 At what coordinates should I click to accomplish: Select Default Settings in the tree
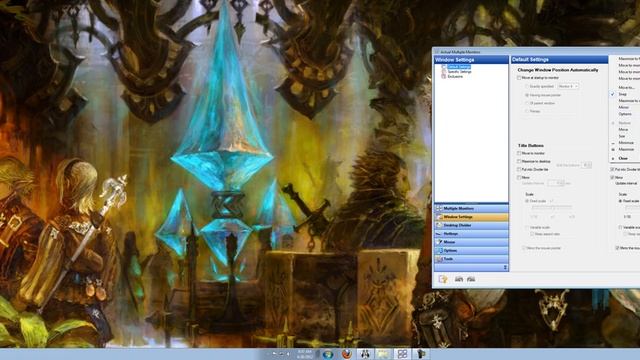coord(459,67)
